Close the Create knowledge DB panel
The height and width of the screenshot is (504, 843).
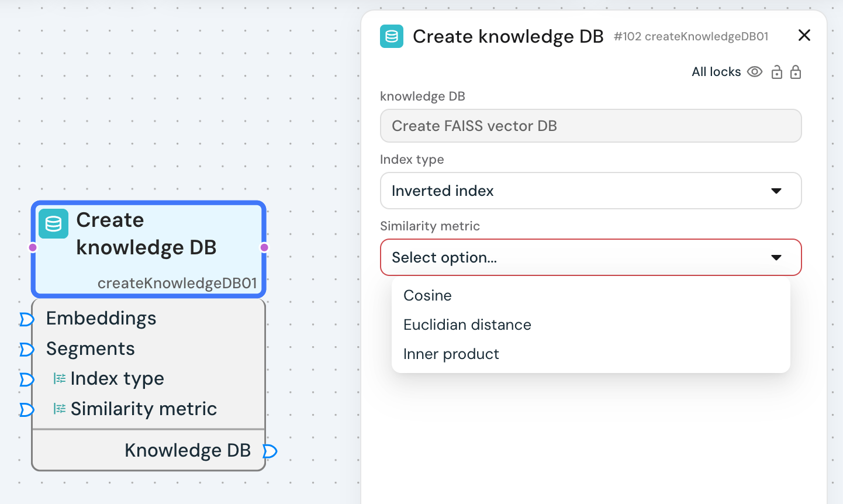pos(804,36)
